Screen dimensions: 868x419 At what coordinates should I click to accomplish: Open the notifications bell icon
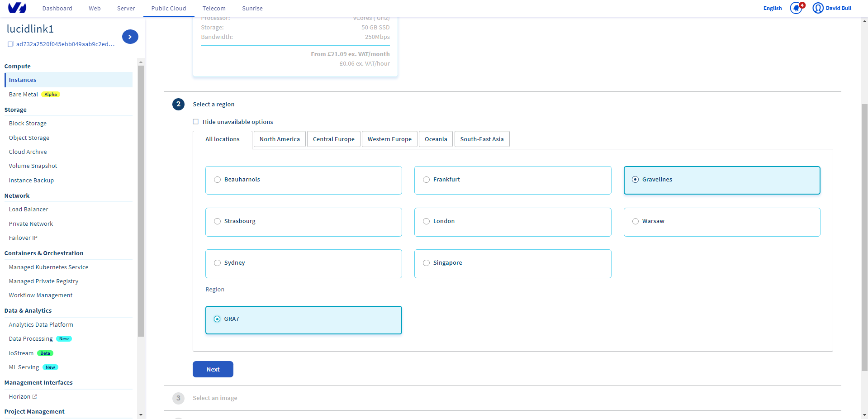coord(796,8)
